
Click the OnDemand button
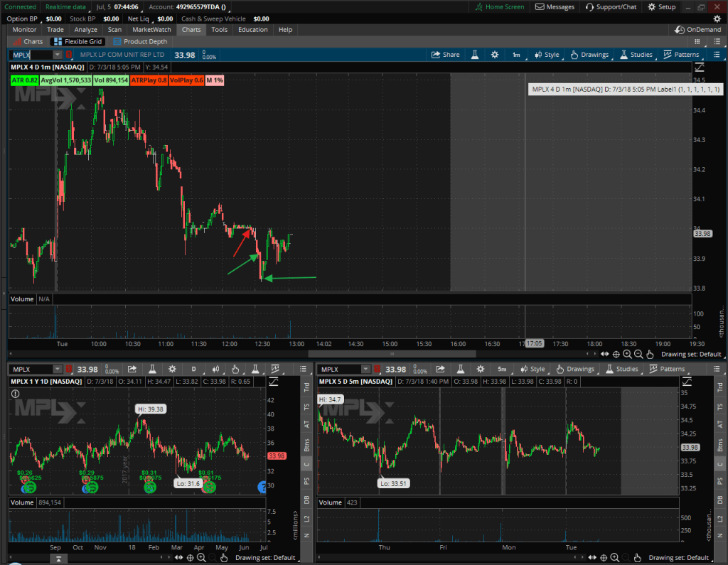(697, 30)
